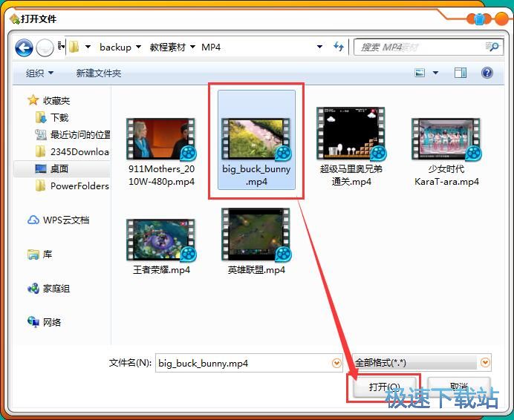Click the 打开 open button
This screenshot has width=514, height=420.
(384, 387)
